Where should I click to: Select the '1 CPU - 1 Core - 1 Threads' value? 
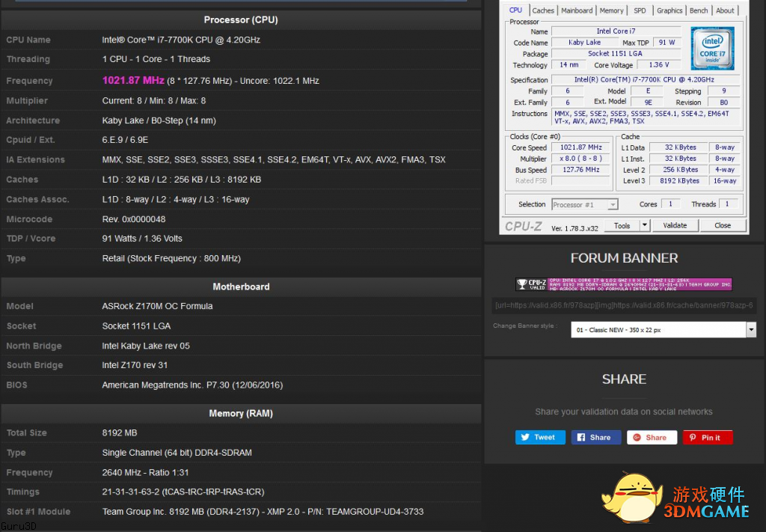click(156, 59)
